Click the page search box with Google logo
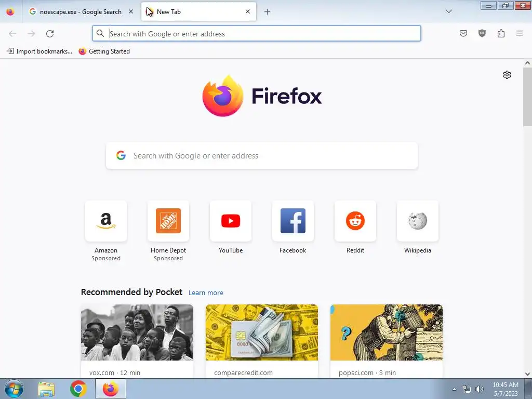This screenshot has width=532, height=399. [x=262, y=156]
